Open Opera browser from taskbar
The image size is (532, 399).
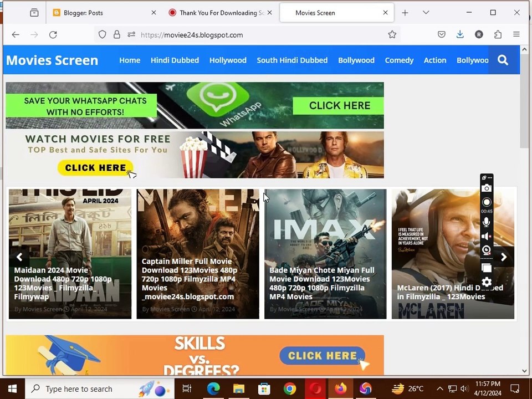(x=315, y=389)
